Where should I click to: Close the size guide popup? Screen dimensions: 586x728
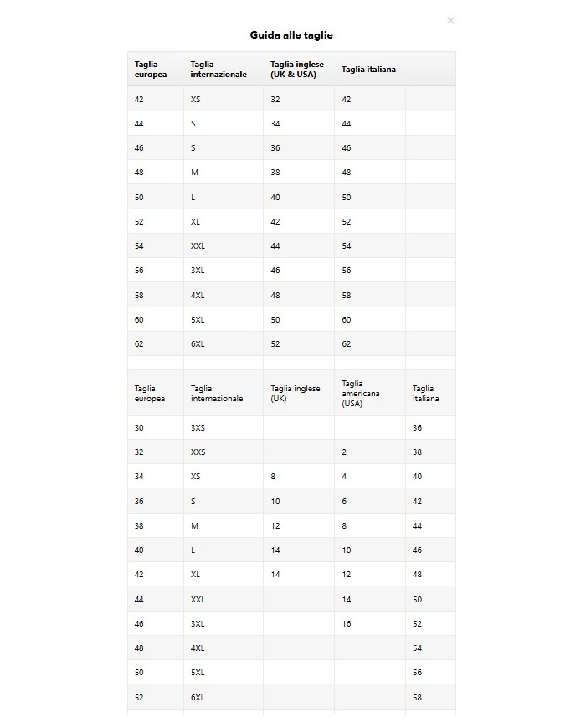coord(450,21)
